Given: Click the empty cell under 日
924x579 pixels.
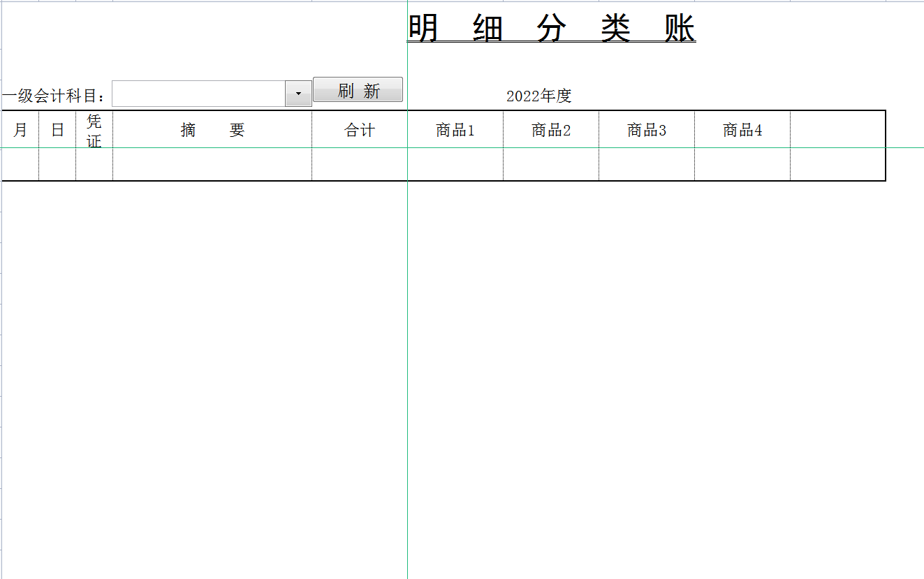Looking at the screenshot, I should click(57, 164).
